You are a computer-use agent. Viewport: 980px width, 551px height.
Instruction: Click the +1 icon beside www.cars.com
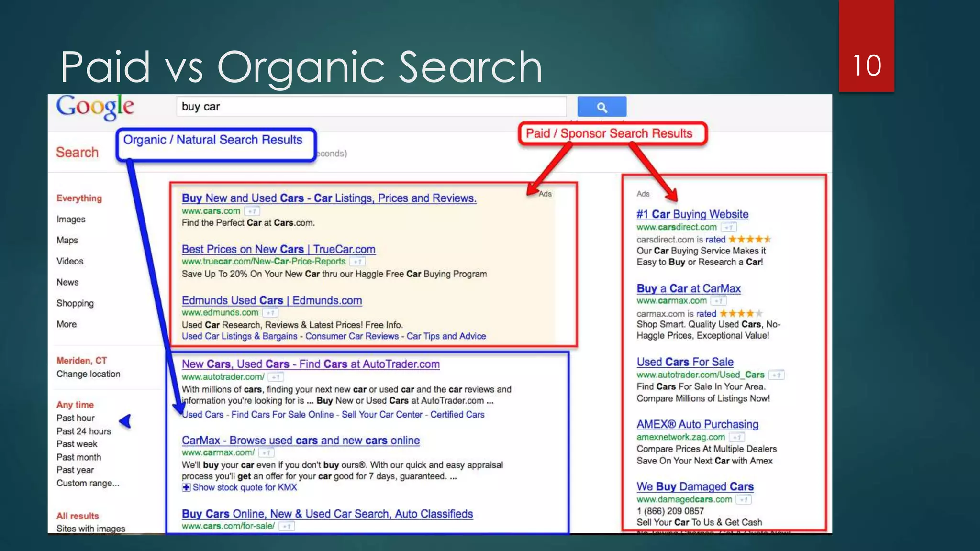tap(252, 211)
